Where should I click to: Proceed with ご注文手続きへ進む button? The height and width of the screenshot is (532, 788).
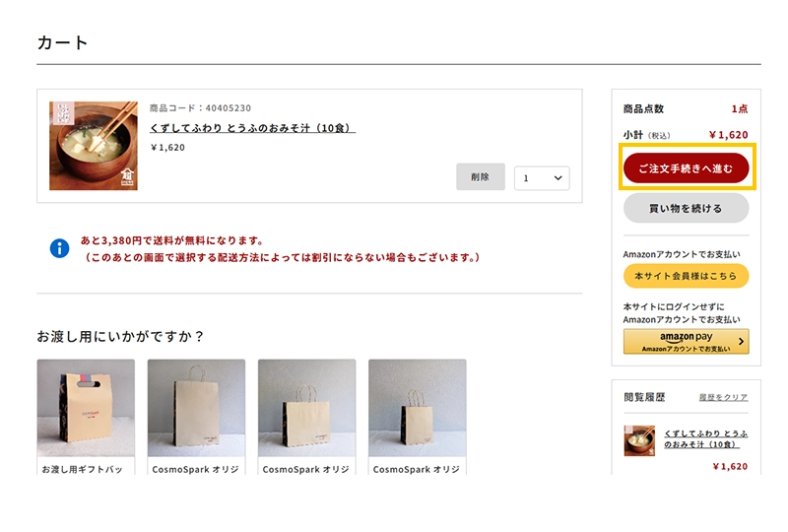pyautogui.click(x=686, y=167)
